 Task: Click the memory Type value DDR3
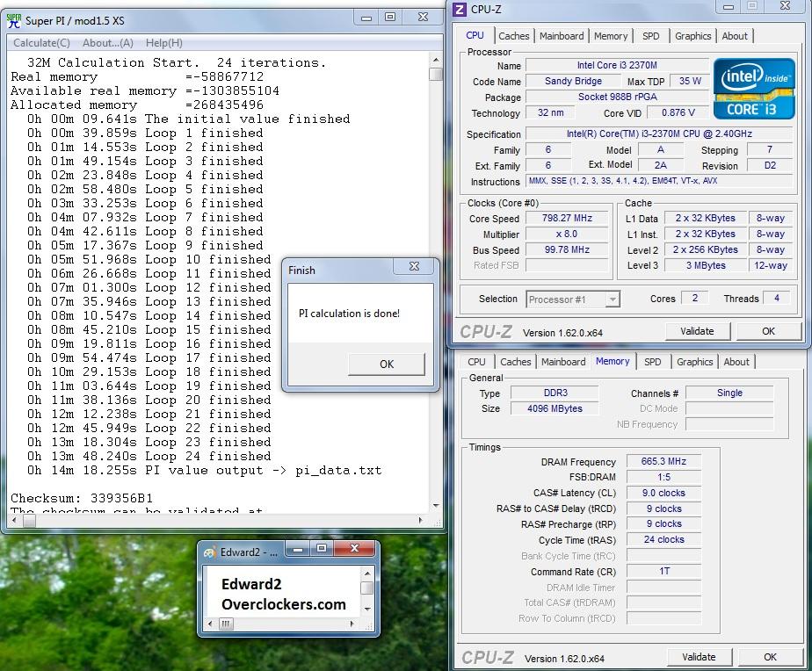[x=555, y=393]
